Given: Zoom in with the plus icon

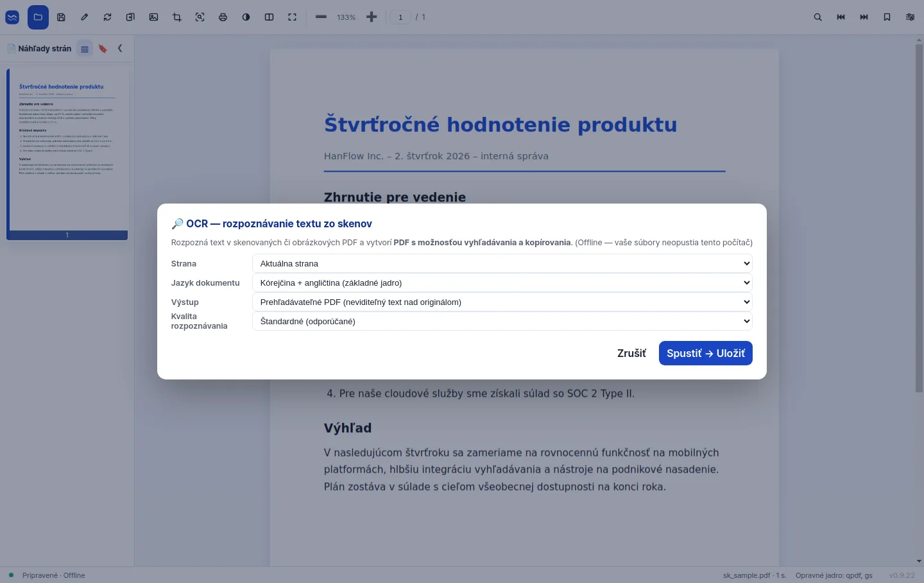Looking at the screenshot, I should point(372,17).
